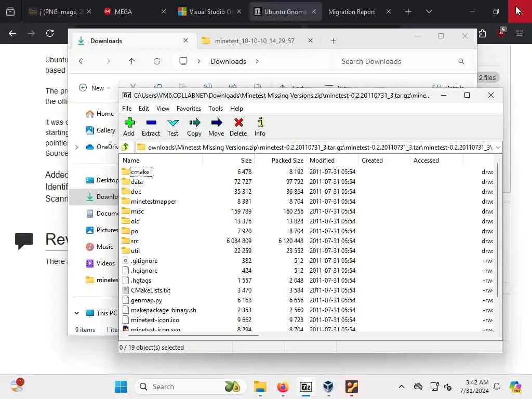
Task: Click the 7-Zip horizontal scrollbar
Action: point(193,335)
